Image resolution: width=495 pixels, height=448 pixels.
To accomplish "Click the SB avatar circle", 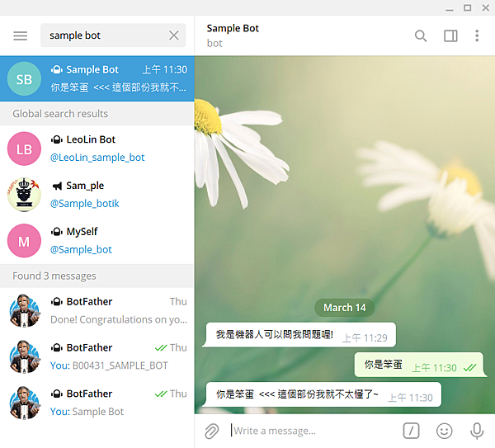I will 24,79.
